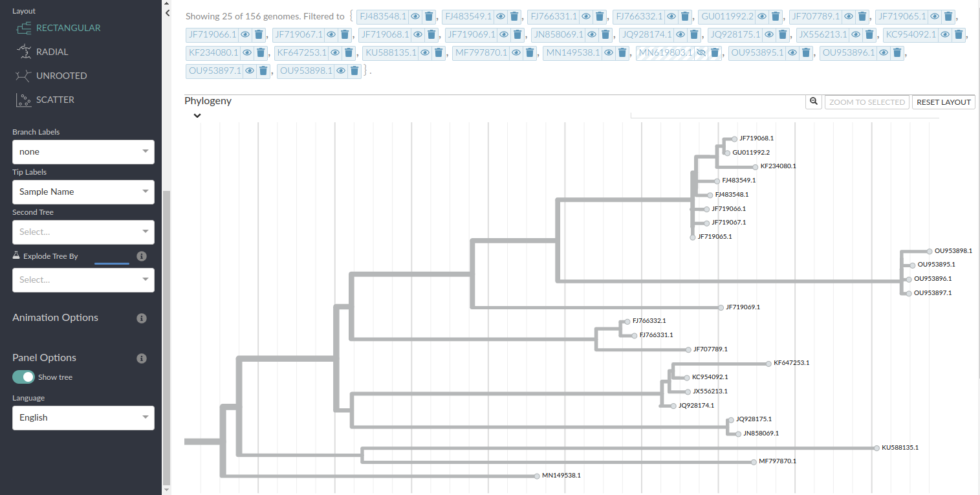The image size is (980, 495).
Task: Delete the MF797870.1 filter
Action: point(530,52)
